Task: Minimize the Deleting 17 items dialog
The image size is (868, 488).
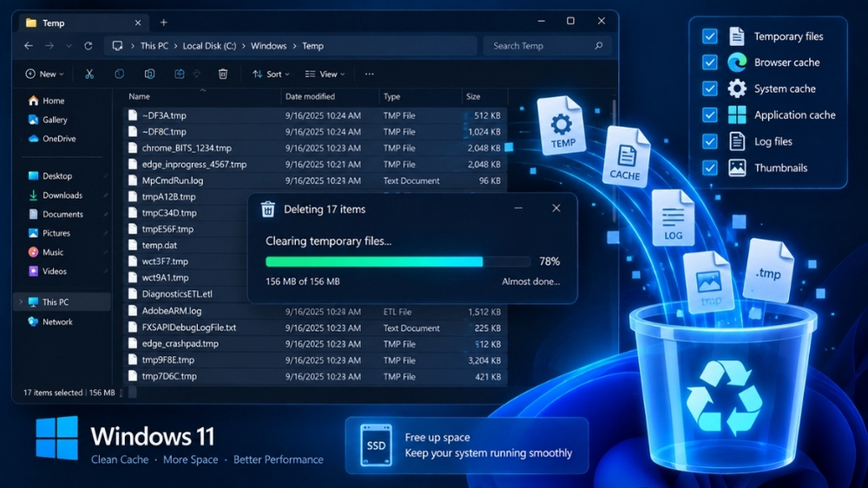Action: pyautogui.click(x=518, y=208)
